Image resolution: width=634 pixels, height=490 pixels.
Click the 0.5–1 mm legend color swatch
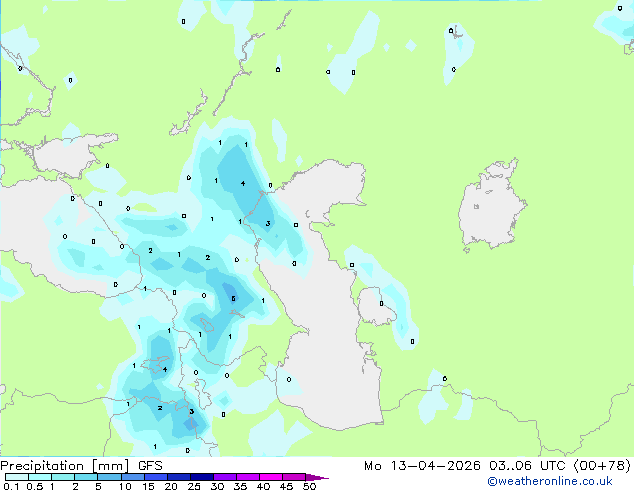point(40,477)
